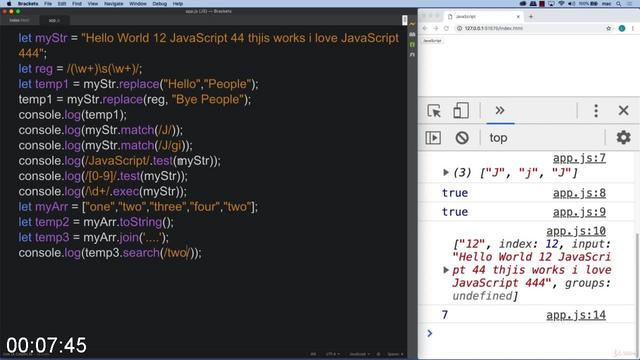Switch to the index.html Brackets tab
Viewport: 640px width, 360px height.
coord(19,20)
